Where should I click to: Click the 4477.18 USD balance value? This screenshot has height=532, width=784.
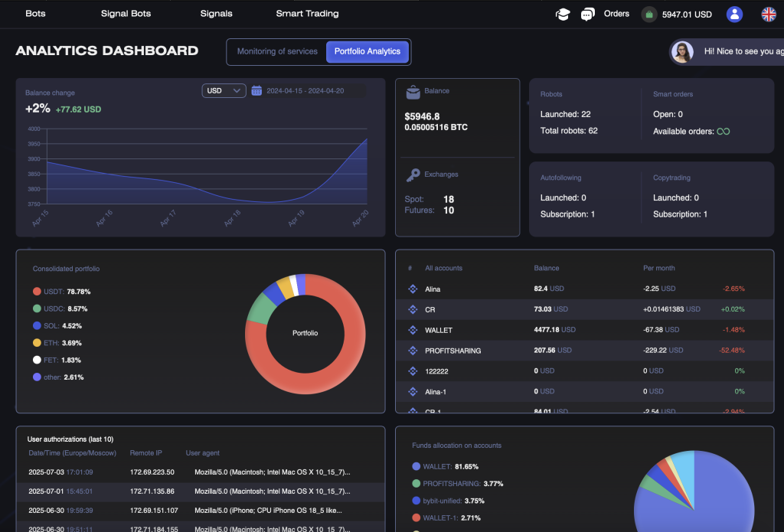click(554, 330)
